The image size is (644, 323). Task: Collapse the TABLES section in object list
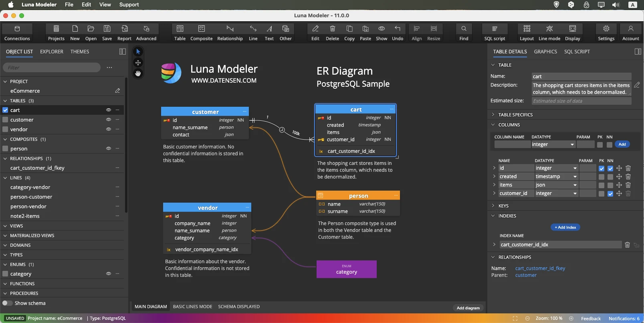pos(5,101)
